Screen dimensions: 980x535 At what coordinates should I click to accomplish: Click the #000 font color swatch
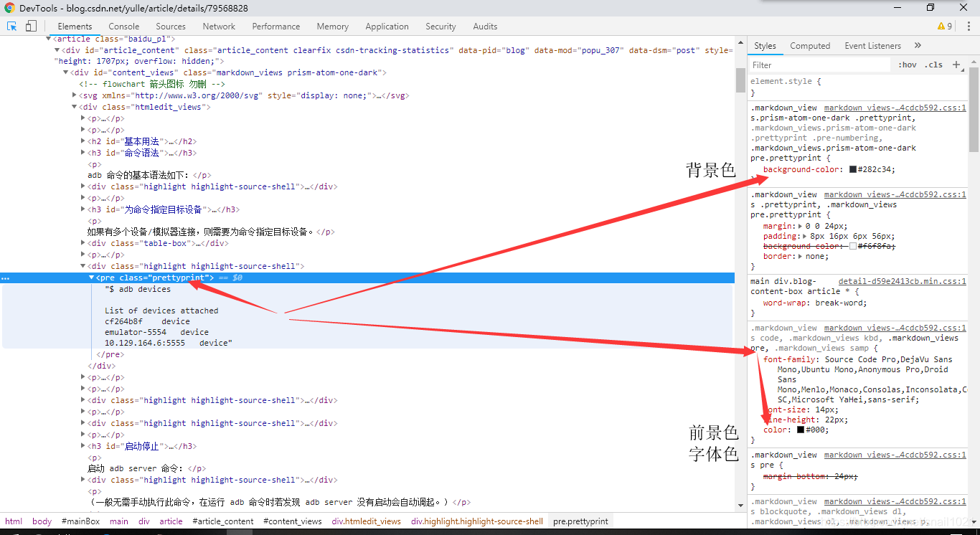tap(801, 430)
